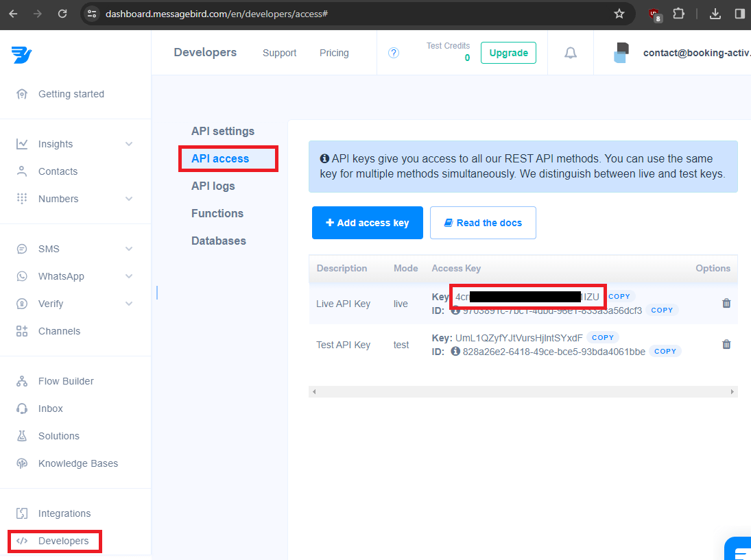Screen dimensions: 751x560
Task: Bookmark this page with star icon
Action: (x=619, y=14)
